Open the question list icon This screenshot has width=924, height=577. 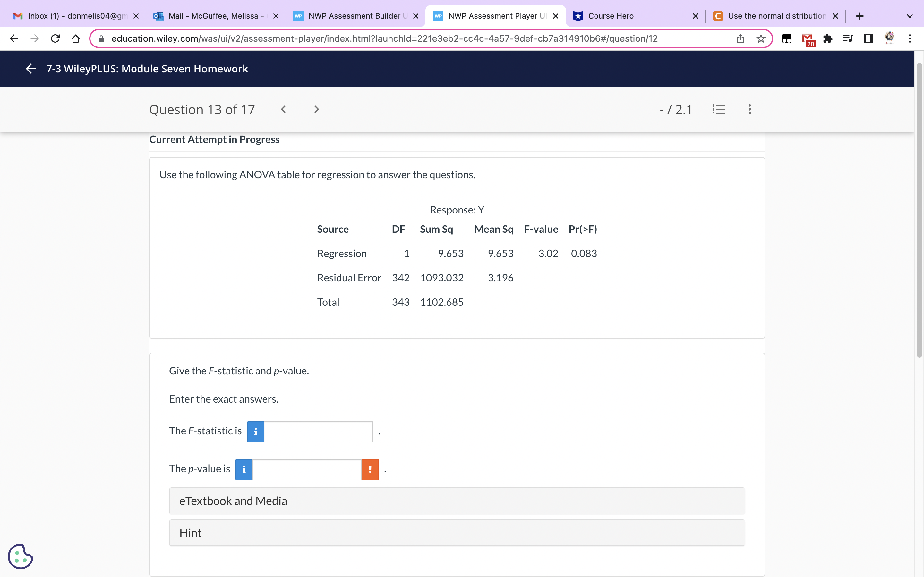[718, 110]
